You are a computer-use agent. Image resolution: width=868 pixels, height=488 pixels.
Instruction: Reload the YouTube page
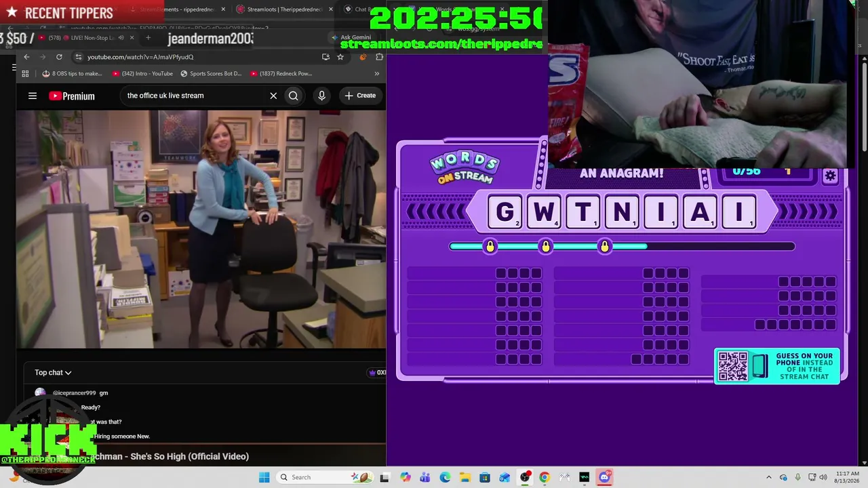pyautogui.click(x=59, y=57)
